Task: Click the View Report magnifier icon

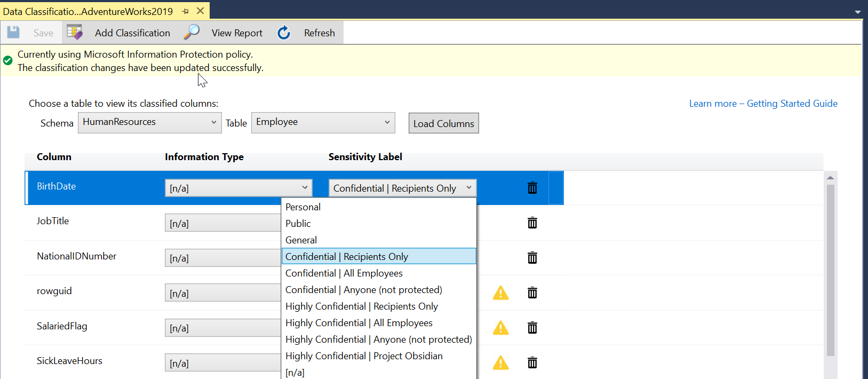Action: pyautogui.click(x=192, y=33)
